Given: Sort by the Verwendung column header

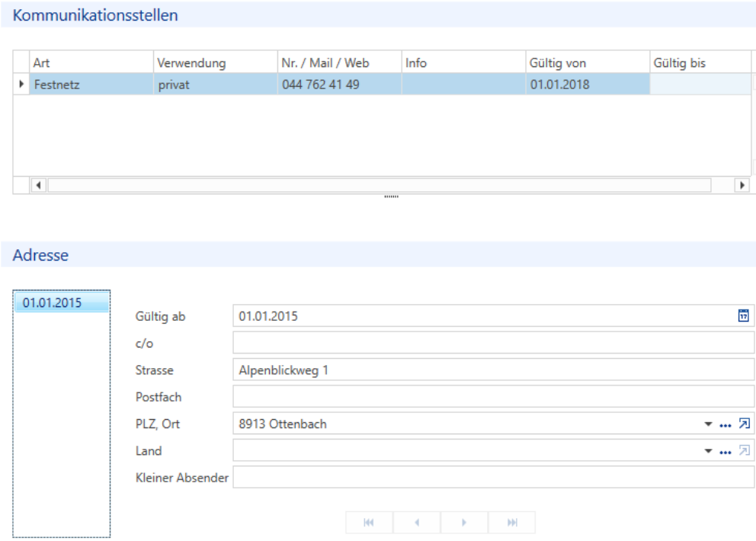Looking at the screenshot, I should click(216, 62).
